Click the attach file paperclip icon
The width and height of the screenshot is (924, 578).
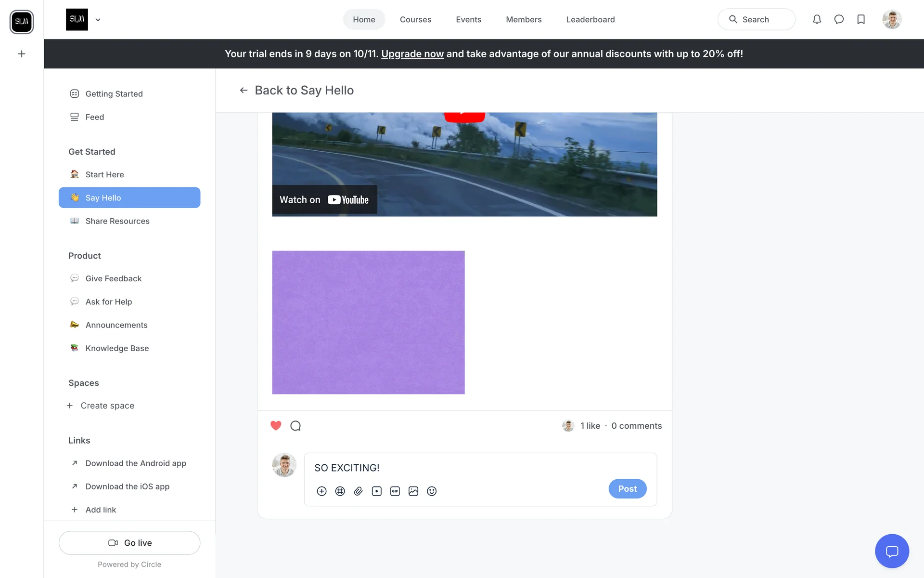click(x=358, y=491)
